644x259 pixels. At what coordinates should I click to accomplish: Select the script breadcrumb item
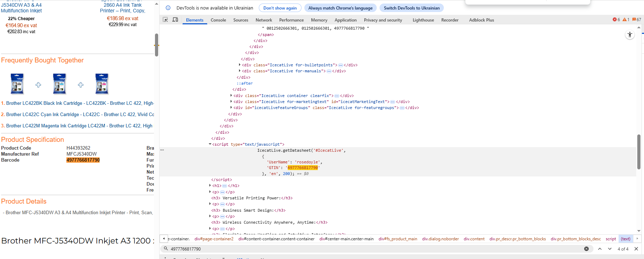coord(611,239)
